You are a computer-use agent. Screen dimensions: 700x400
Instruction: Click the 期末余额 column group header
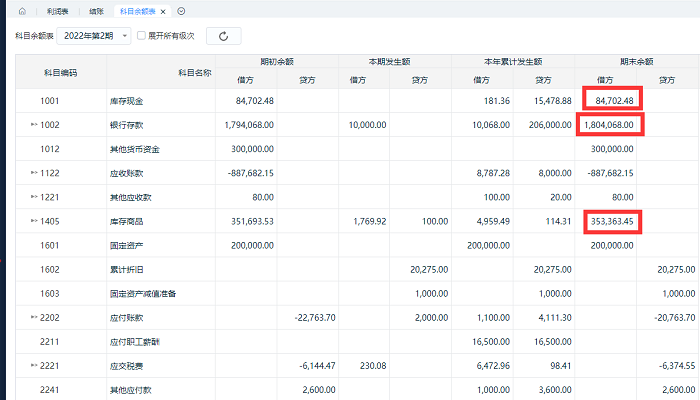(636, 61)
